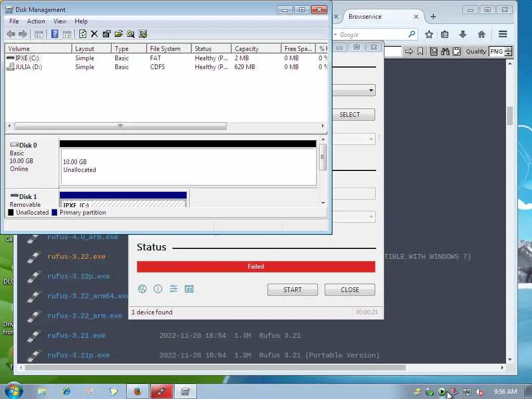The width and height of the screenshot is (532, 399).
Task: Open search engine dropdown beside Google
Action: tap(335, 34)
